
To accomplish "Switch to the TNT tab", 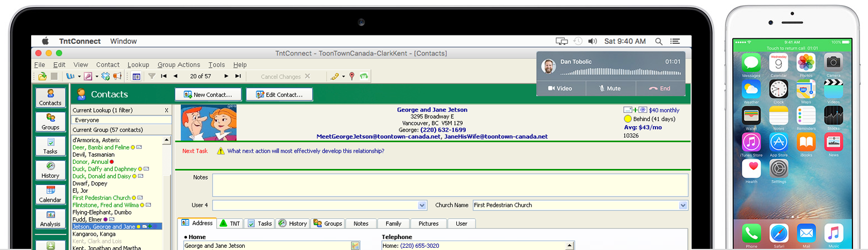I will point(230,223).
